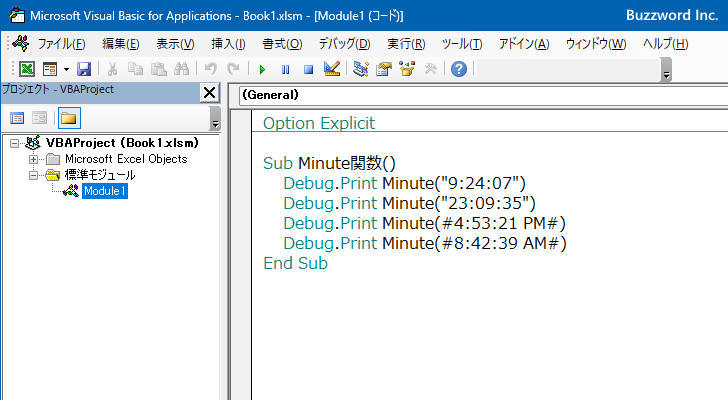Open the 挿入(I) menu
This screenshot has height=400, width=728.
[228, 44]
